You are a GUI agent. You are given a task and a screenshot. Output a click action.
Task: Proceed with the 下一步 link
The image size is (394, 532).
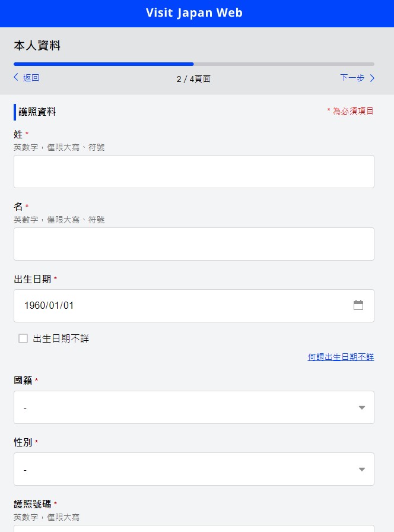tap(352, 78)
